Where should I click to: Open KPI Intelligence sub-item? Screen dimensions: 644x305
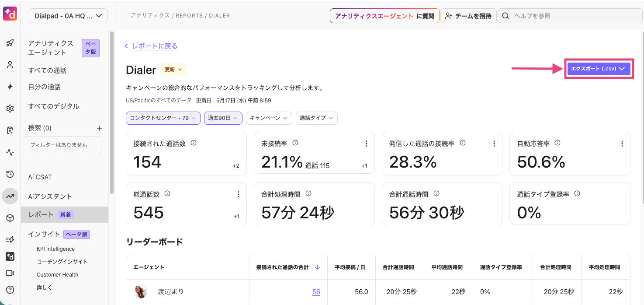point(55,249)
